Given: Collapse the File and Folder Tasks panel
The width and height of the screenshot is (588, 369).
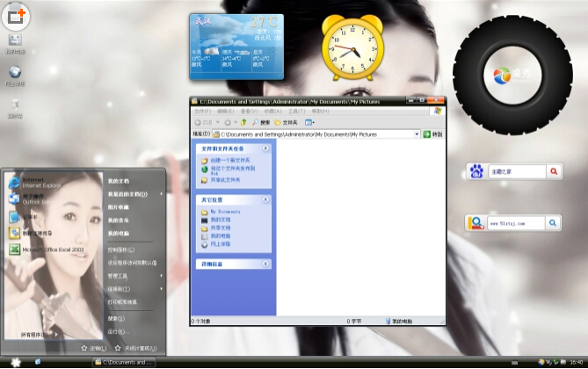Looking at the screenshot, I should pos(265,148).
